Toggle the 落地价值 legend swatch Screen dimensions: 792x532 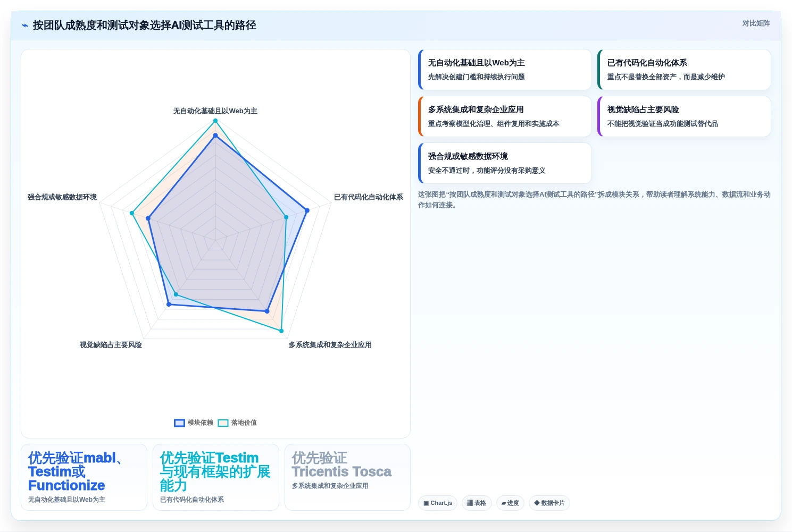223,423
